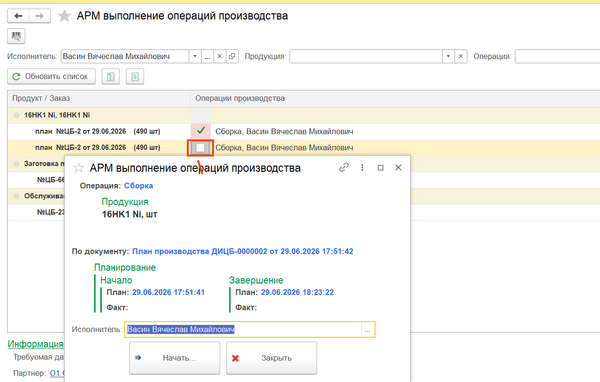Image resolution: width=600 pixels, height=382 pixels.
Task: Open the Продукция dropdown arrow
Action: [x=448, y=56]
